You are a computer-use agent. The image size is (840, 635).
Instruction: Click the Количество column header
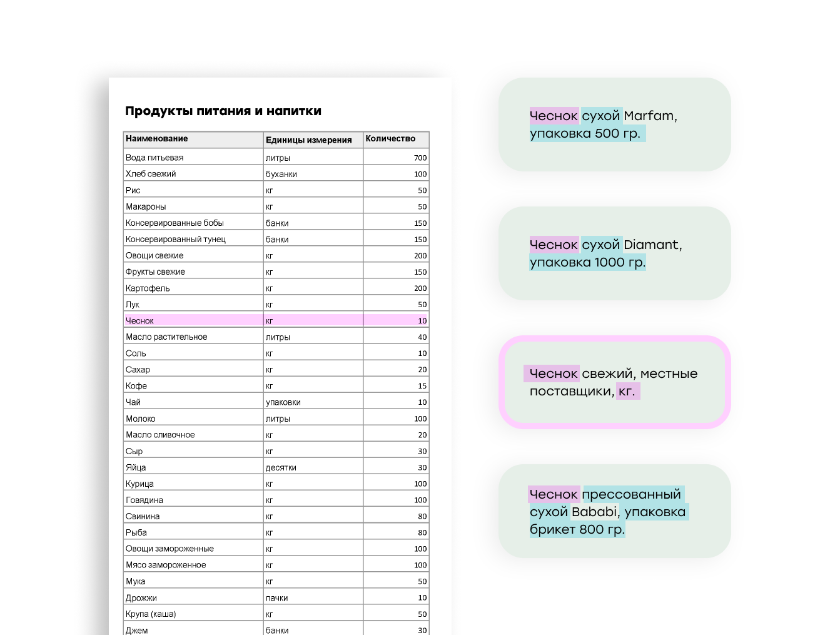point(396,139)
